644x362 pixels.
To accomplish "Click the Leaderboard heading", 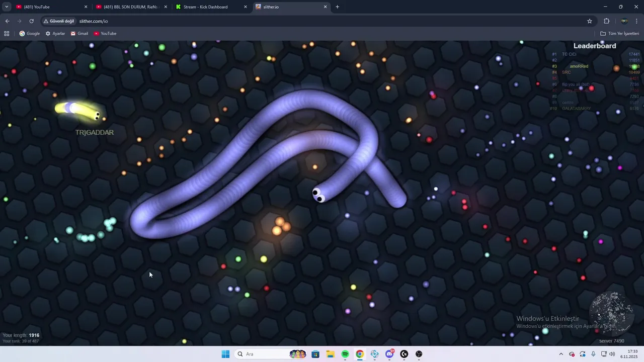I will [x=595, y=46].
